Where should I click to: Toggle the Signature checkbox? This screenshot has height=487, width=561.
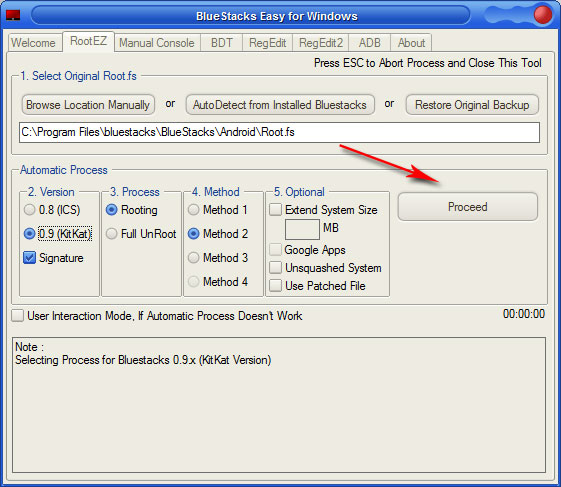point(29,258)
